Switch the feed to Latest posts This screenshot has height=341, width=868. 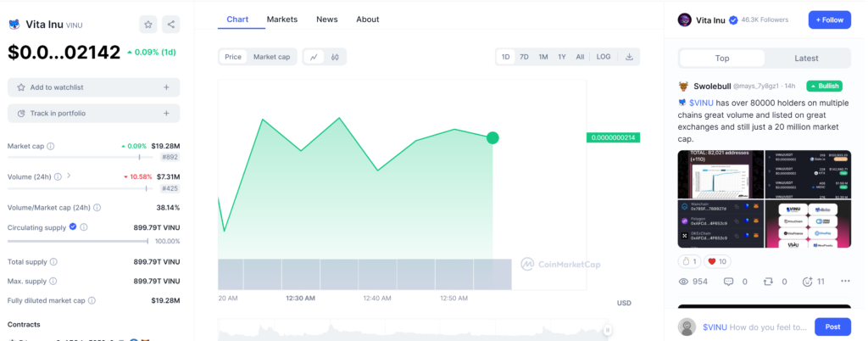[x=806, y=58]
